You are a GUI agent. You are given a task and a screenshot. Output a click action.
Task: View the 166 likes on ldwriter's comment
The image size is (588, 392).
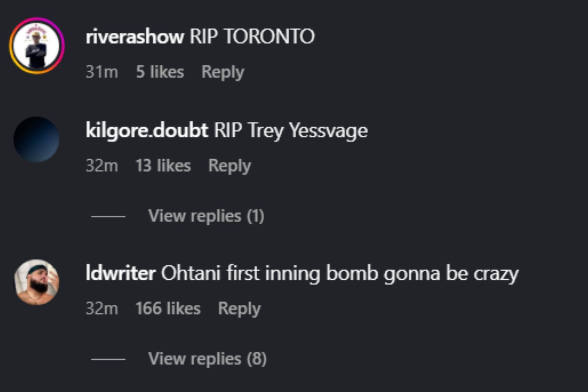pos(168,309)
